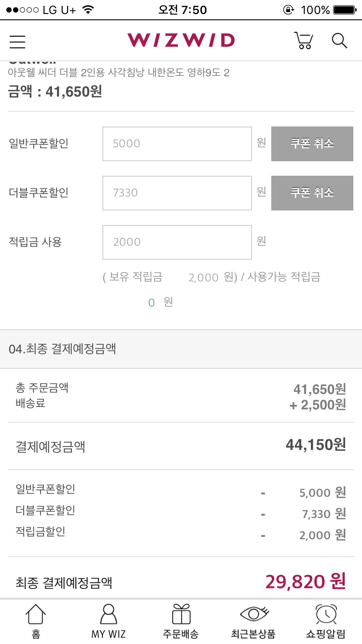Tap the final payment amount 29,820 원
Viewport: 362px width, 644px height.
pyautogui.click(x=305, y=582)
